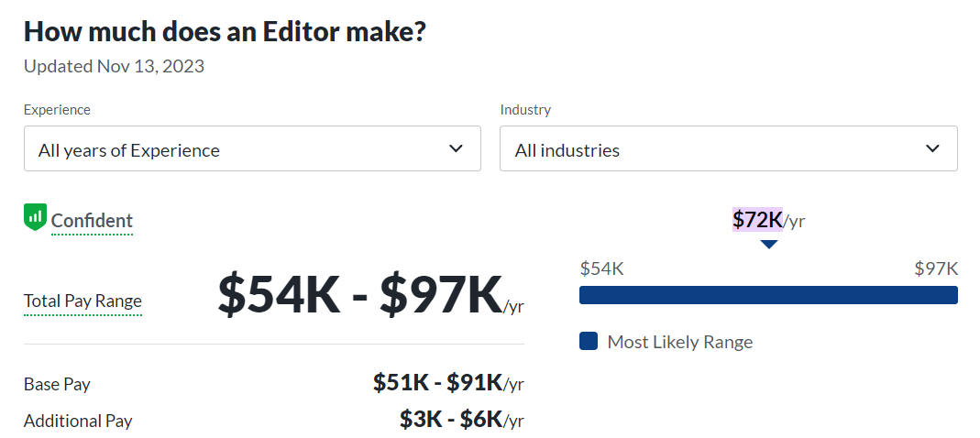Image resolution: width=980 pixels, height=438 pixels.
Task: Click the underlined "Total Pay Range" label
Action: (x=83, y=301)
